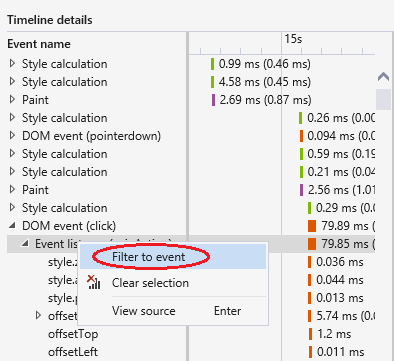Collapse the selected Event listener row
This screenshot has width=394, height=361.
[25, 244]
